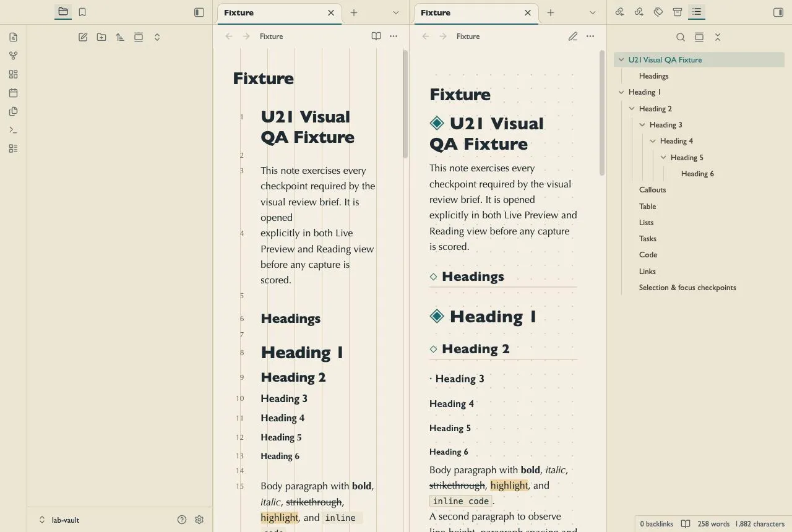
Task: Search within the outline panel
Action: [x=681, y=37]
